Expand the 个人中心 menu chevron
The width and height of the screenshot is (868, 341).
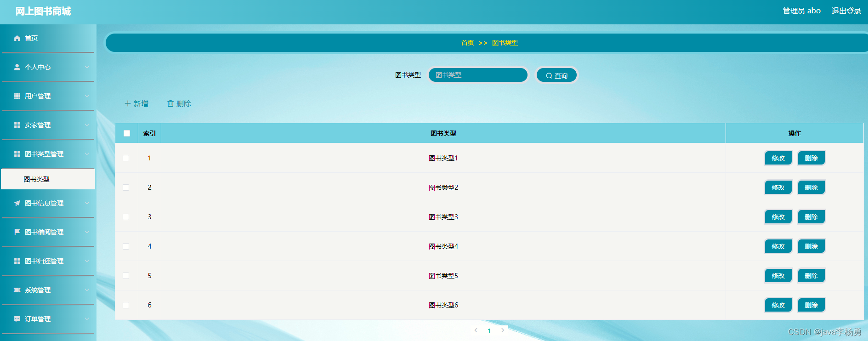[87, 67]
